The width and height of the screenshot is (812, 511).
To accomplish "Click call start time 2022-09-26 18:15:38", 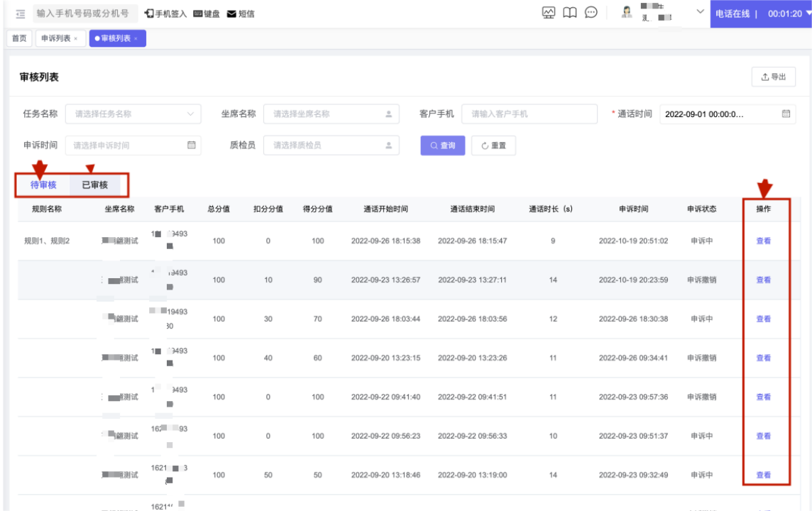I will [x=386, y=241].
